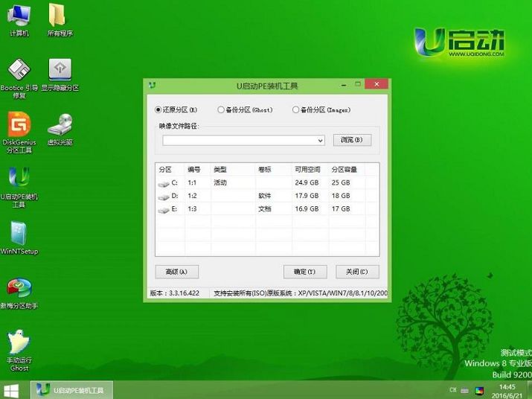Click the Windows Start button
532x399 pixels.
11,391
